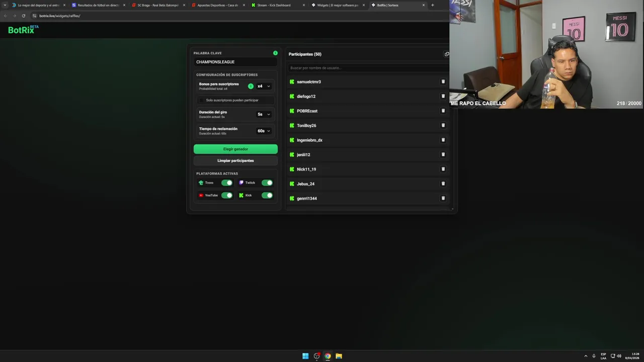This screenshot has height=362, width=644.
Task: Click the Kick platform icon in Plataformas Activas
Action: 242,195
